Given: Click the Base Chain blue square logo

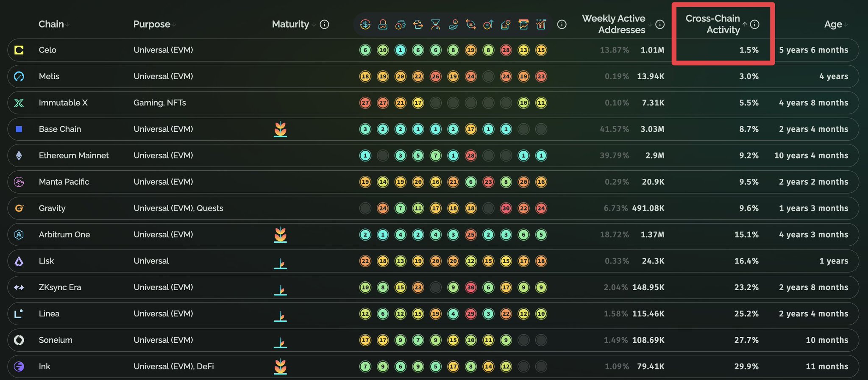Looking at the screenshot, I should 19,129.
